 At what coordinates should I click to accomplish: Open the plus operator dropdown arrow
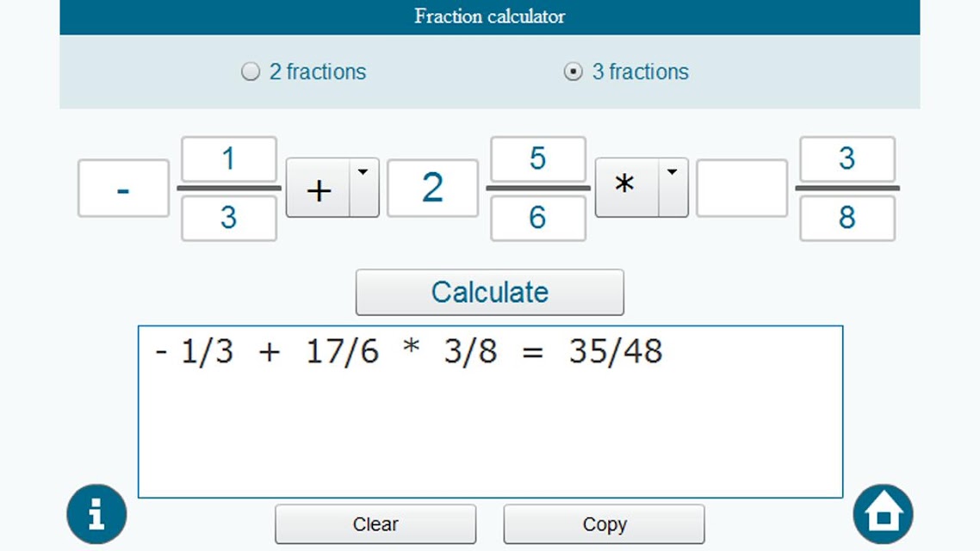tap(363, 187)
